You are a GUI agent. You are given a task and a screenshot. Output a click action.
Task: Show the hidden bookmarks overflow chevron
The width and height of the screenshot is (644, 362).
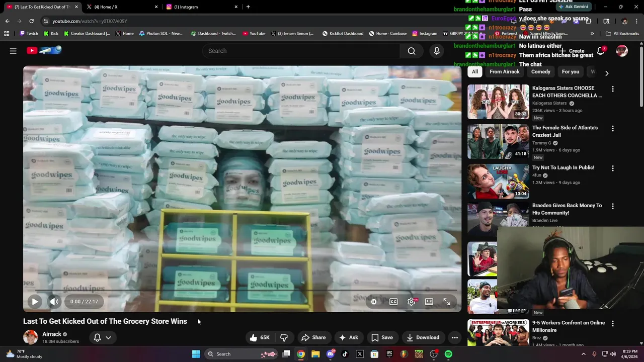point(592,34)
